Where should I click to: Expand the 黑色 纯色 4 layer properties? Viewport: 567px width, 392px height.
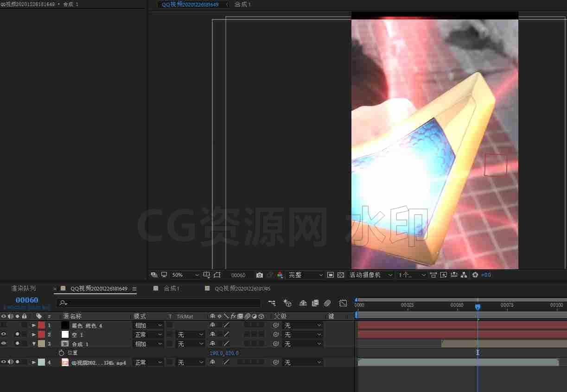34,325
